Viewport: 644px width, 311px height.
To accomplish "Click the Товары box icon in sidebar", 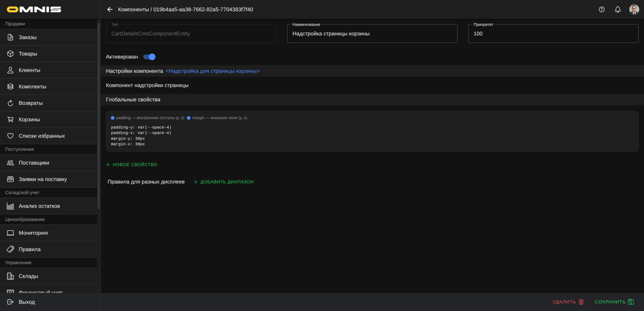I will click(10, 54).
